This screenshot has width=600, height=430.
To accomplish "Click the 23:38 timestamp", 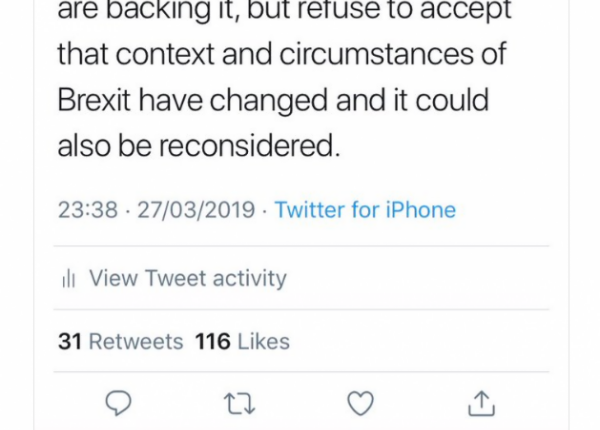I will (x=88, y=210).
